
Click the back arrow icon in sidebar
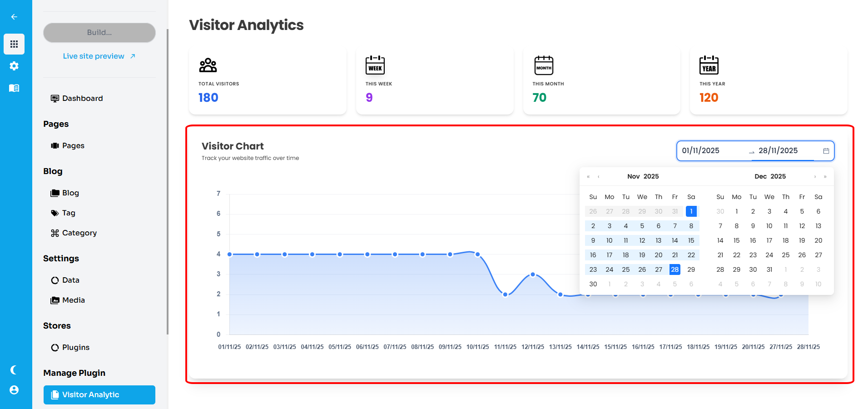coord(14,17)
